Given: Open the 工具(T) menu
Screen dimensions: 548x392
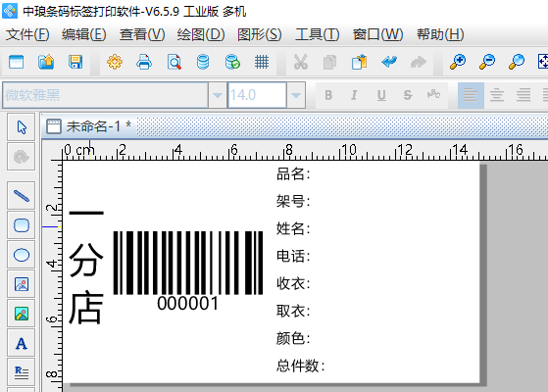Looking at the screenshot, I should click(317, 34).
